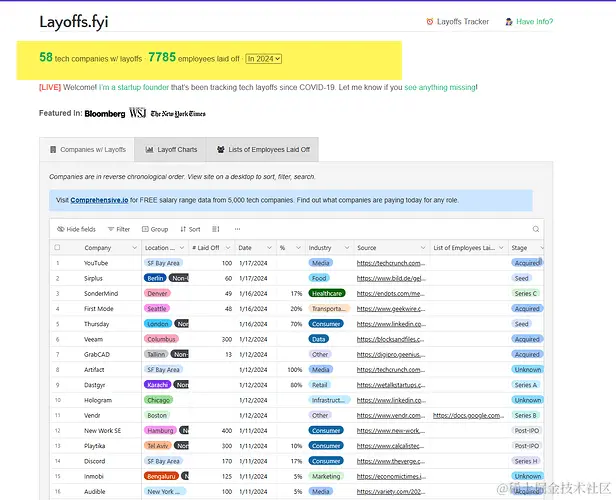Click the Have Info person icon
The height and width of the screenshot is (500, 616).
point(509,22)
